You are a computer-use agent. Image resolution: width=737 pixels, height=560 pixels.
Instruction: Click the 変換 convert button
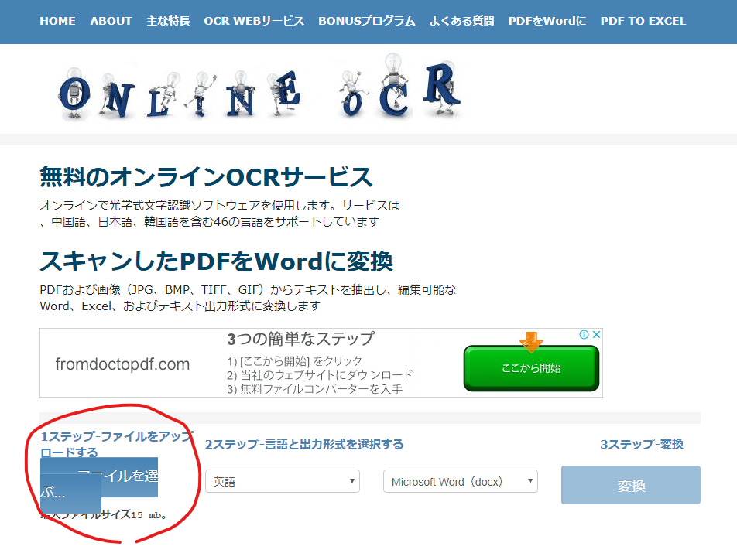point(631,485)
